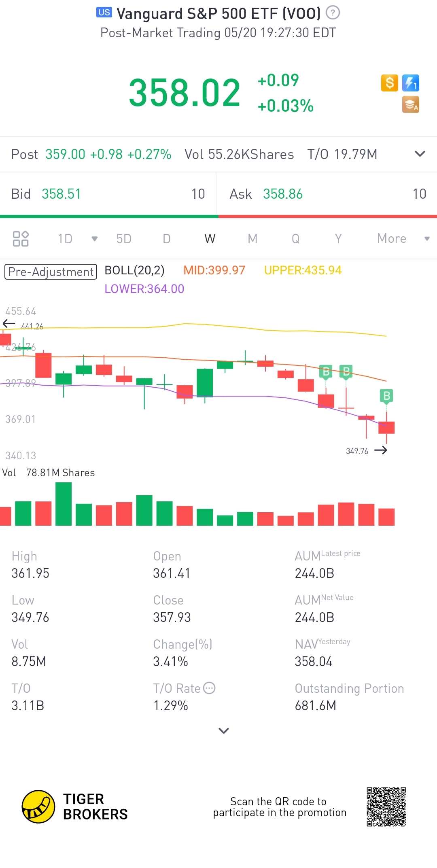Tap the Vol value 8.75M

tap(29, 662)
